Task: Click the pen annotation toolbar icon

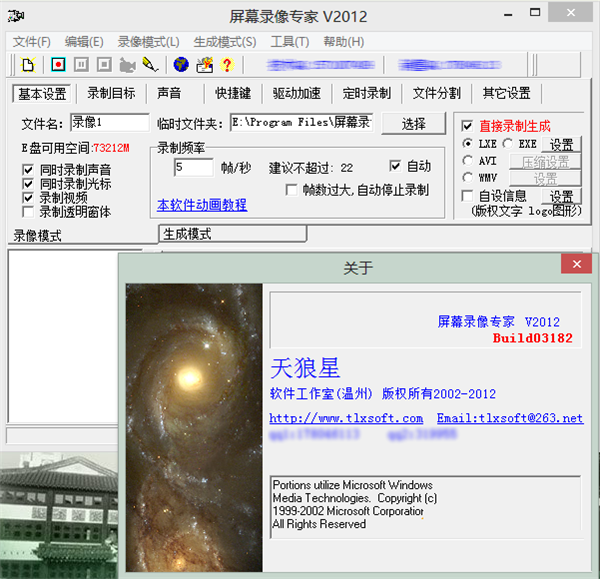Action: click(x=149, y=65)
